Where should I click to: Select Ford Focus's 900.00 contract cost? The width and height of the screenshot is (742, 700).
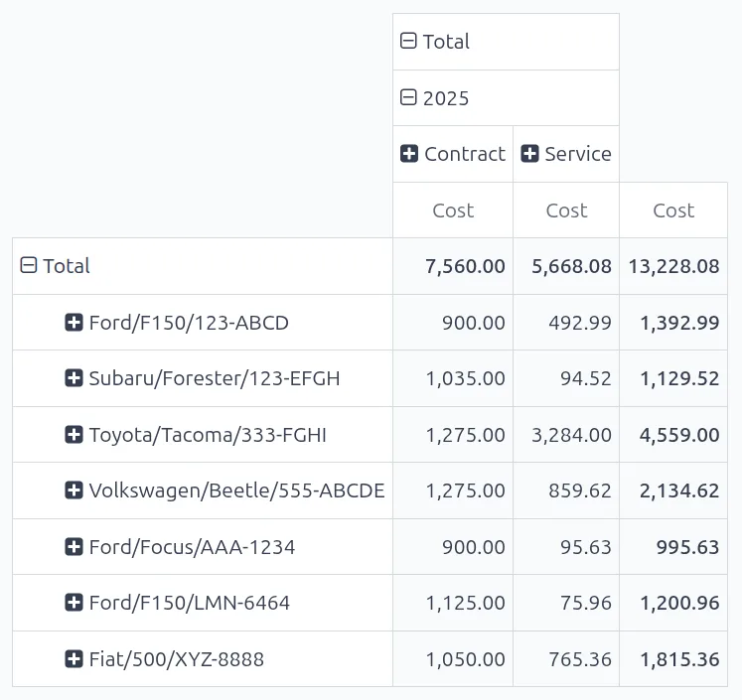click(453, 547)
